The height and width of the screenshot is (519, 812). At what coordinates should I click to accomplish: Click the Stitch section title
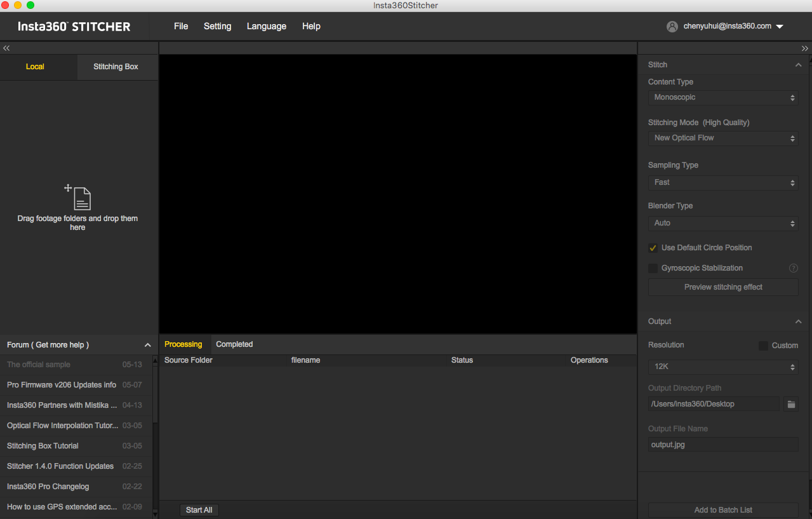658,65
